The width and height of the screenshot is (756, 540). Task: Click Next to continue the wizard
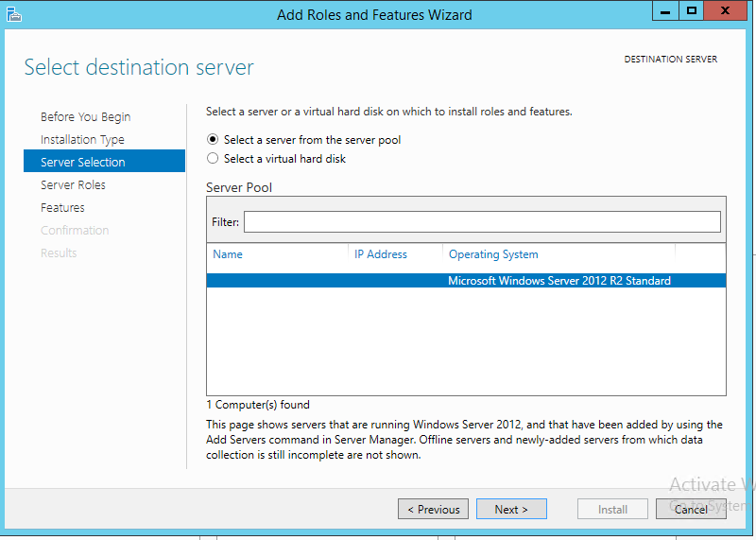510,509
